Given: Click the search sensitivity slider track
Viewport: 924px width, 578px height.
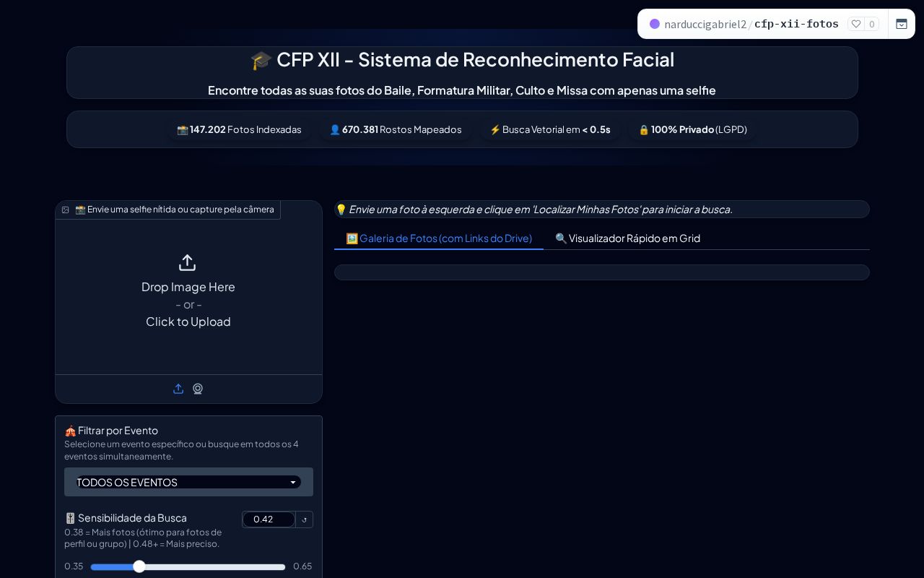Looking at the screenshot, I should tap(188, 567).
